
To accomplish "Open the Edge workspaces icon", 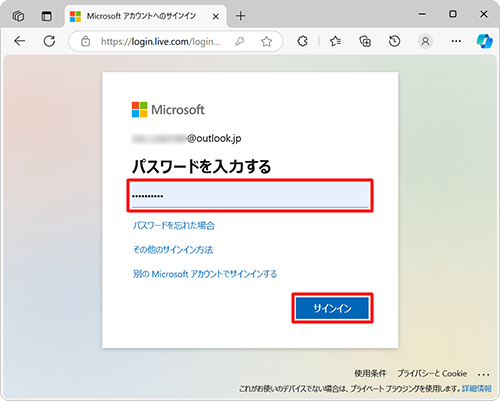I will [18, 16].
